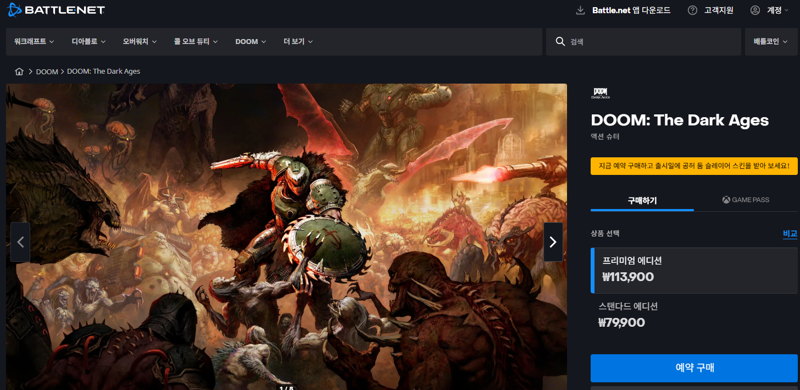The height and width of the screenshot is (390, 800).
Task: Open the 배틀코인 dropdown
Action: click(771, 42)
